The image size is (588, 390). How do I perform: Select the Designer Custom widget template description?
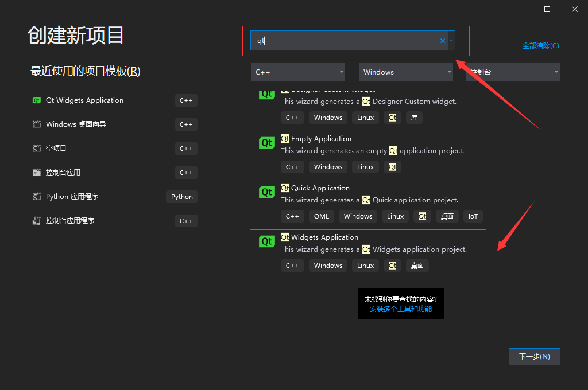tap(369, 102)
